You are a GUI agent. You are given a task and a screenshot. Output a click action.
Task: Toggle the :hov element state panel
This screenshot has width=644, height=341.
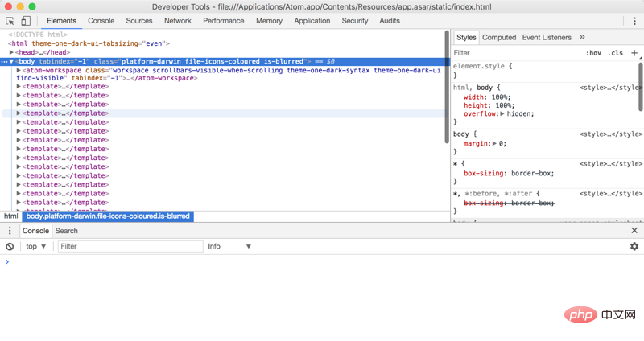tap(593, 53)
